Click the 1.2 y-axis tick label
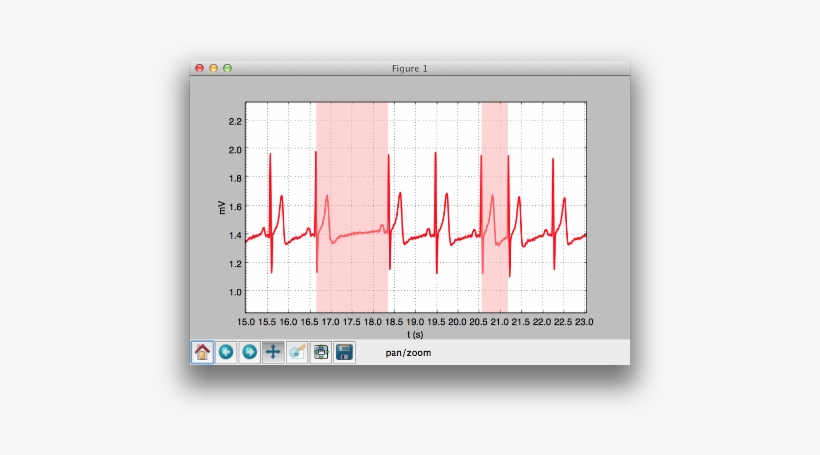Screen dimensions: 820x455 pos(235,264)
